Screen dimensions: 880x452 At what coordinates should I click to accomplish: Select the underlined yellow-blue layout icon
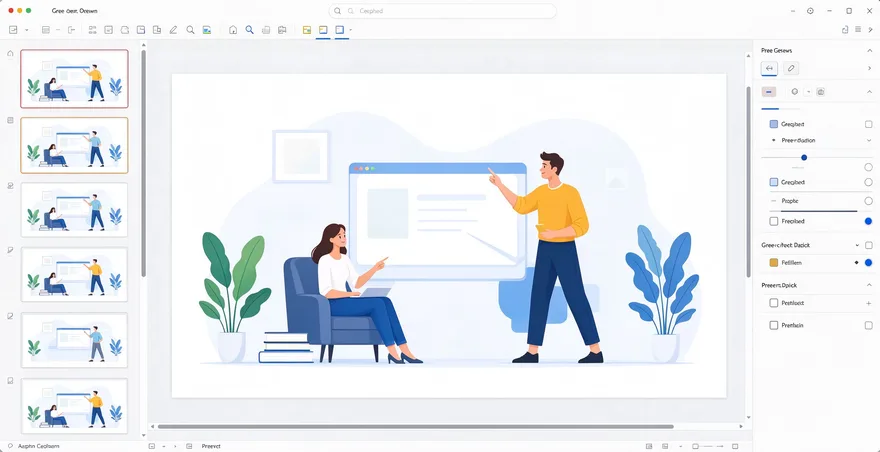(x=323, y=30)
